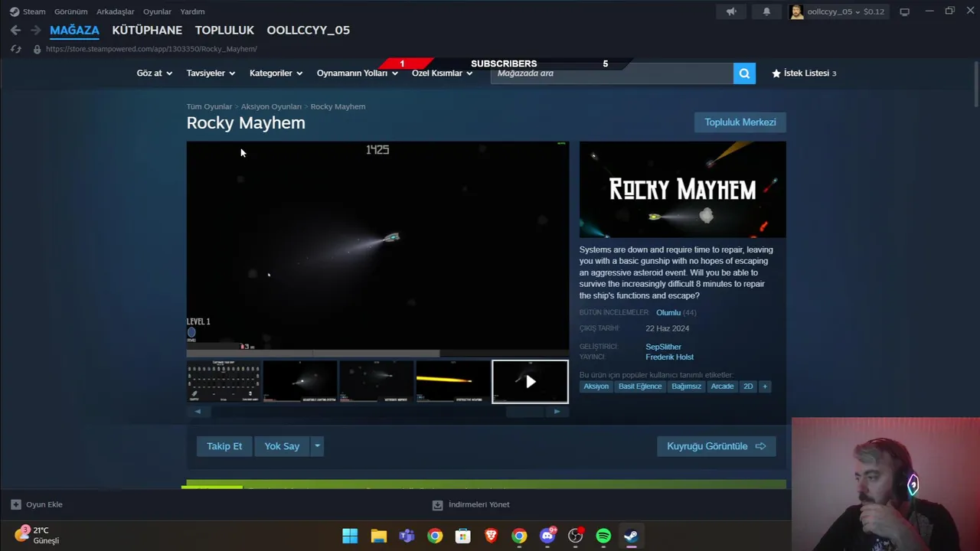
Task: Open File Explorer from the taskbar
Action: [378, 536]
